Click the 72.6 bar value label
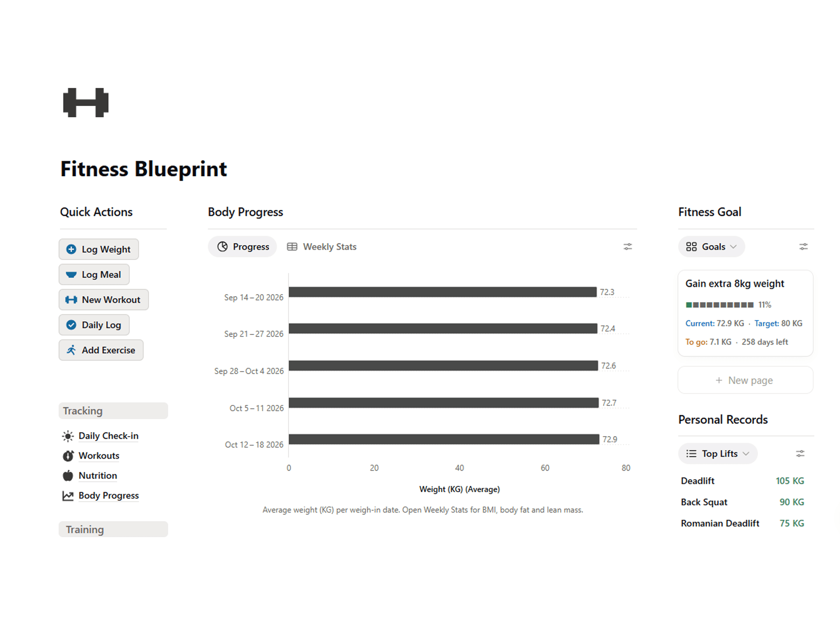This screenshot has width=840, height=630. pyautogui.click(x=608, y=366)
